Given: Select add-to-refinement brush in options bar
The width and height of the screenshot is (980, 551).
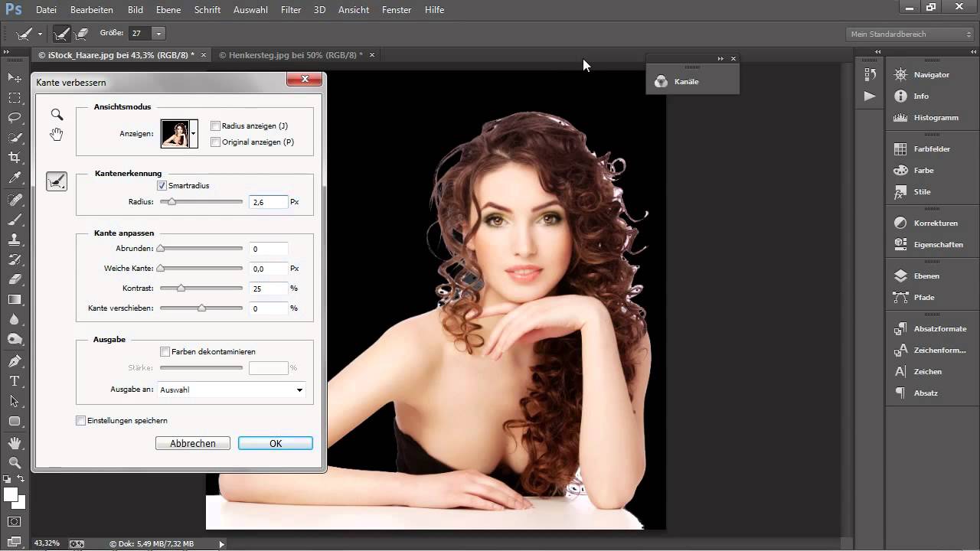Looking at the screenshot, I should click(x=62, y=34).
